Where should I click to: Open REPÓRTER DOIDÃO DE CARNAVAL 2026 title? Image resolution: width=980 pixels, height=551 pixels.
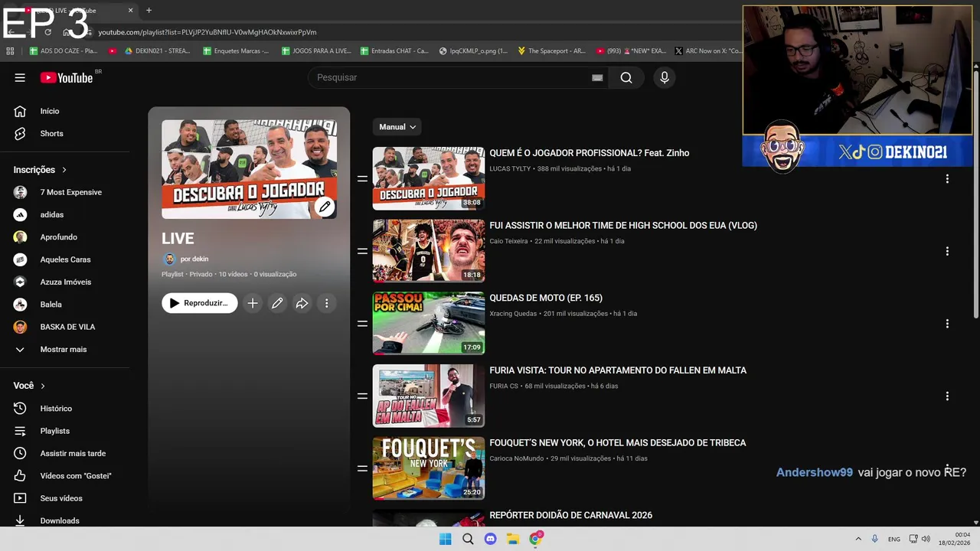[570, 515]
